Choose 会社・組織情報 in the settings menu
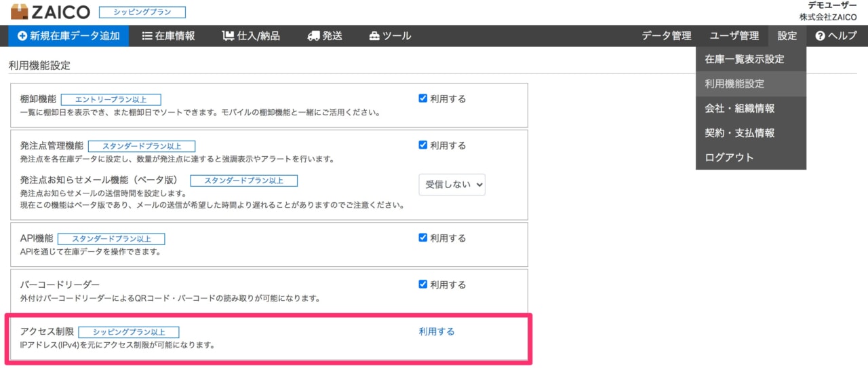The image size is (868, 368). (x=739, y=108)
